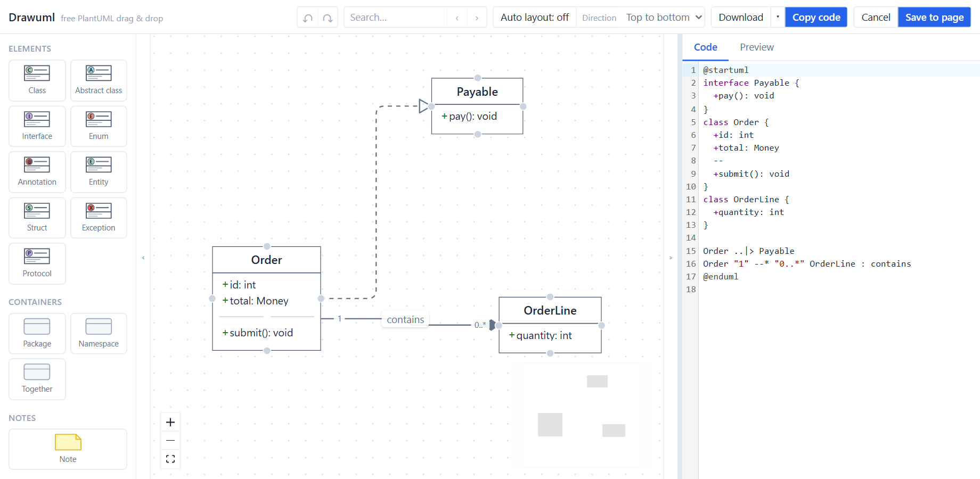Select the OrderLine class box title
Viewport: 980px width, 479px height.
click(550, 310)
